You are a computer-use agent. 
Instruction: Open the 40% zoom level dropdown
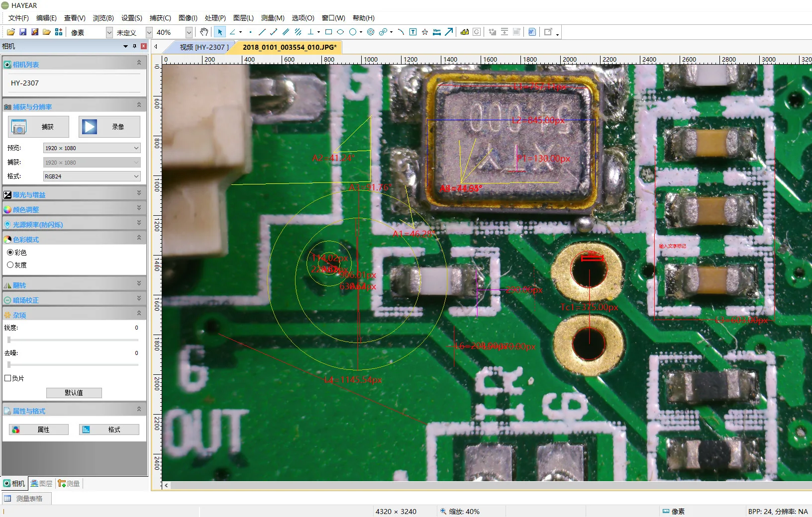click(x=189, y=32)
